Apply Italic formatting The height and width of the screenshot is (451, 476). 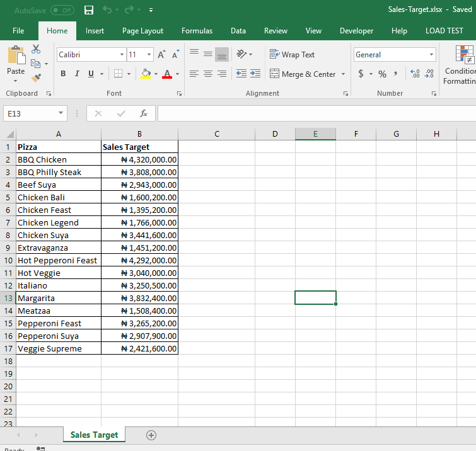(77, 74)
